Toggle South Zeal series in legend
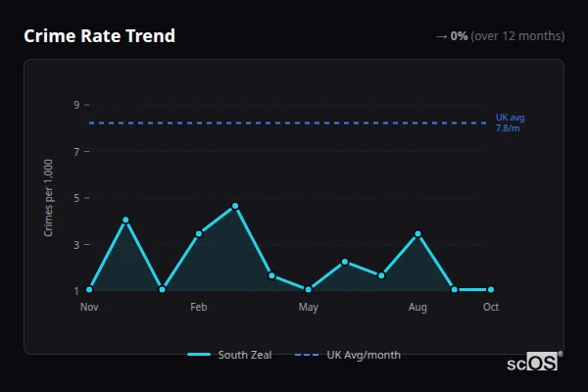Image resolution: width=588 pixels, height=392 pixels. (229, 355)
